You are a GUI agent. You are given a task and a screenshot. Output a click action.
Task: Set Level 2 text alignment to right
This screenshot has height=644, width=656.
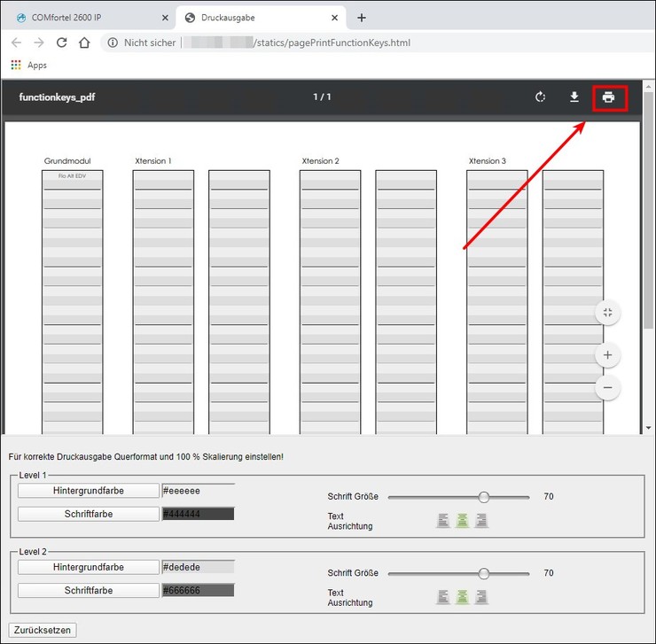click(481, 597)
